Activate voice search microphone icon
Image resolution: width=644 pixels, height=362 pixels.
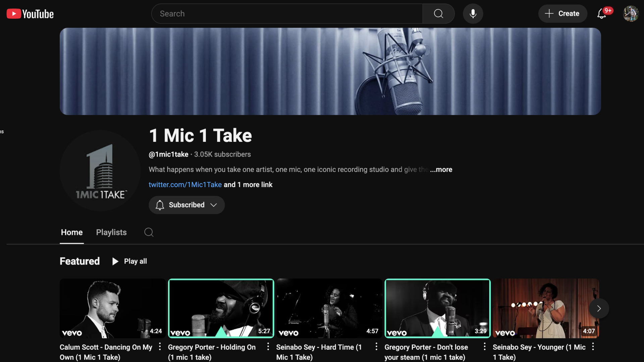pos(473,14)
